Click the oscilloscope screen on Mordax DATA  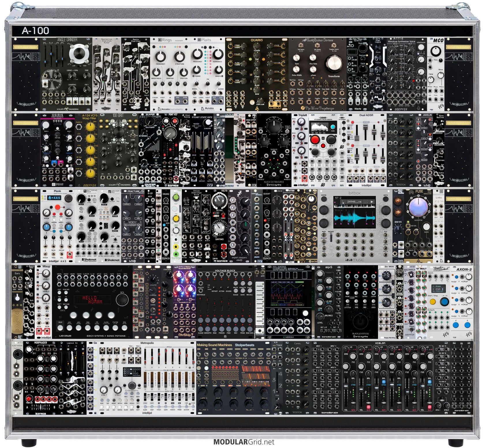pos(288,293)
